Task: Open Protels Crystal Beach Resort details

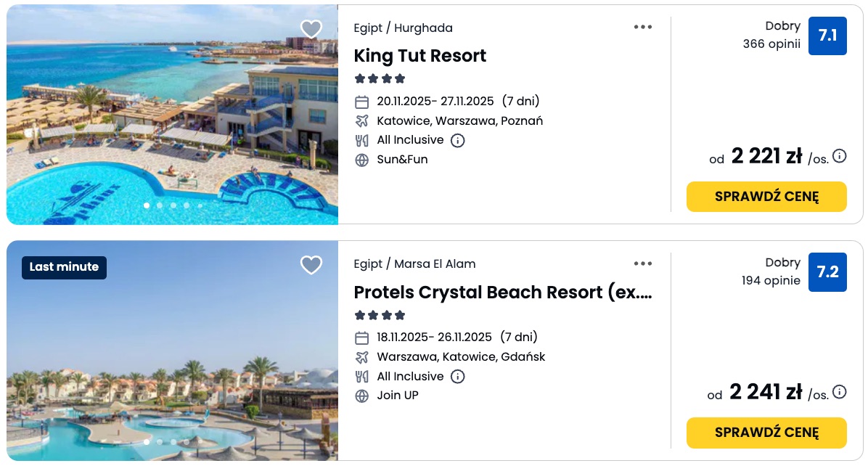Action: point(502,292)
